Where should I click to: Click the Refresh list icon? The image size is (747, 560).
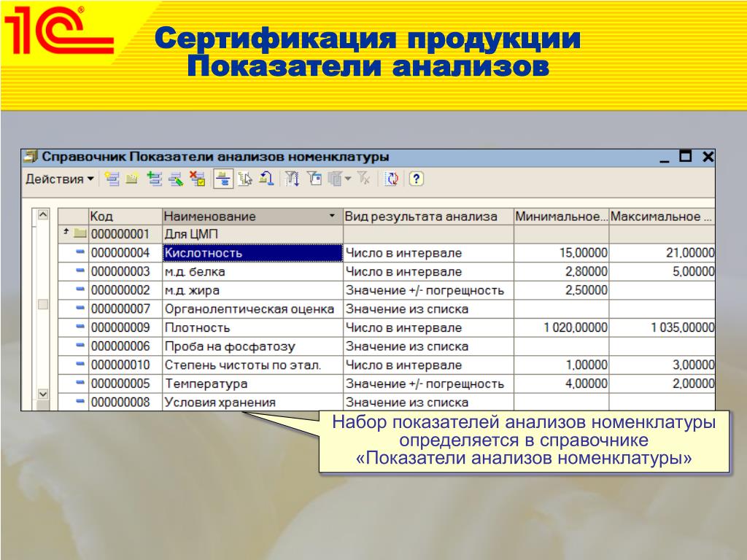pyautogui.click(x=391, y=179)
